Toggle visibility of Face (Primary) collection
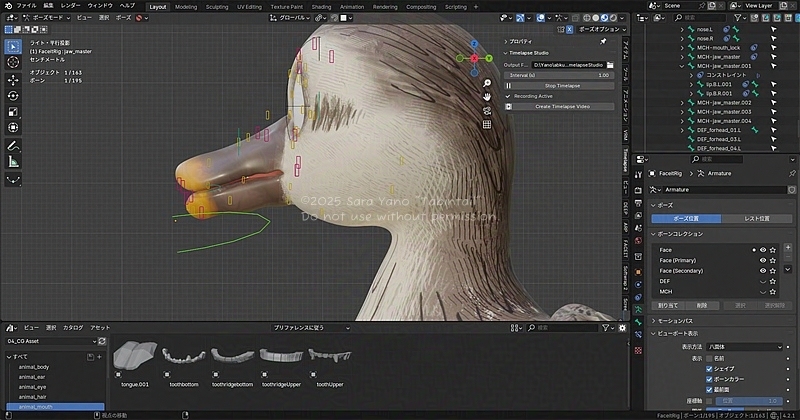 [763, 260]
